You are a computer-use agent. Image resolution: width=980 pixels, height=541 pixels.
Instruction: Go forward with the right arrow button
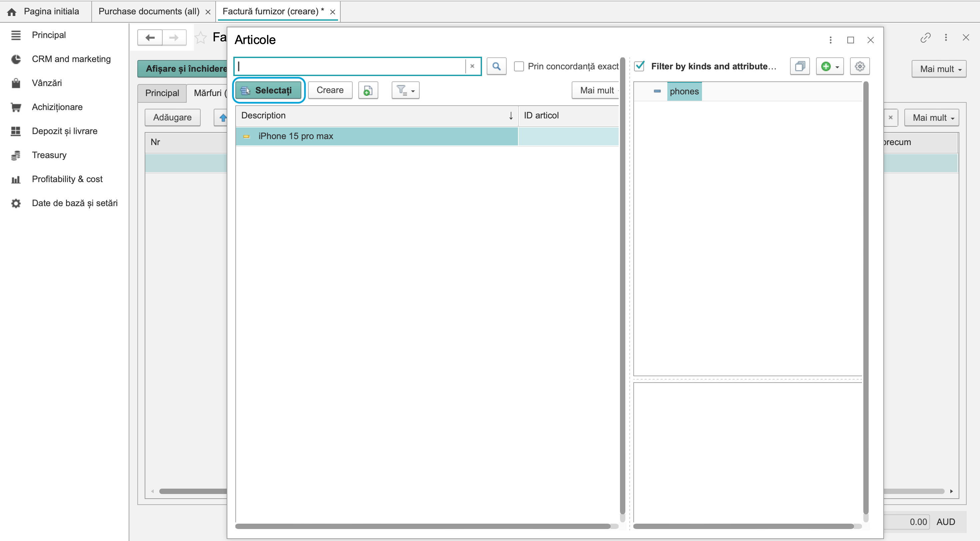pos(174,37)
